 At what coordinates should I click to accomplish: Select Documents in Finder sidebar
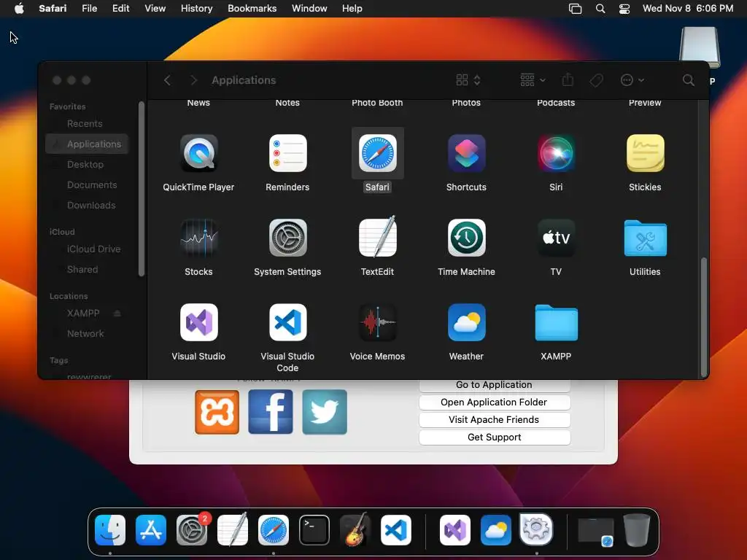[x=87, y=185]
